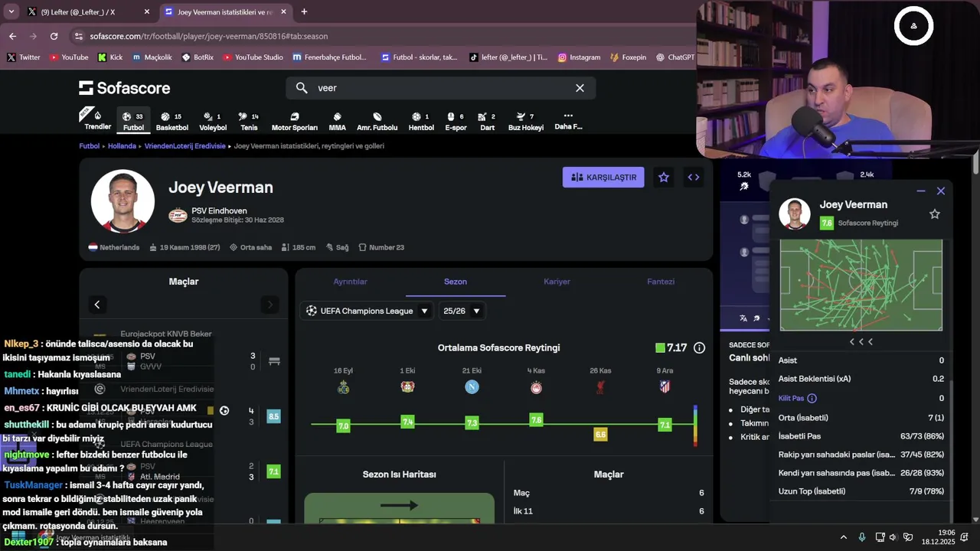
Task: Open the Hollanda breadcrumb link
Action: coord(122,145)
